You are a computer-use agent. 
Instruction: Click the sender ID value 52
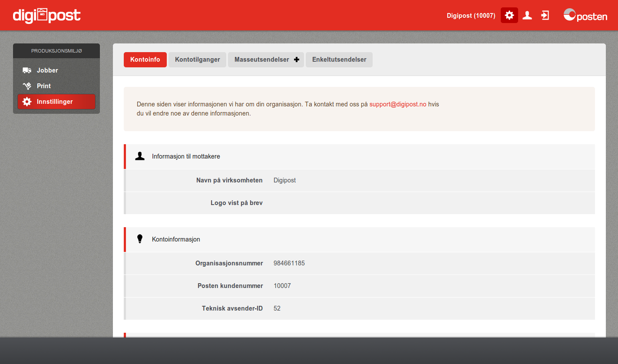point(277,308)
